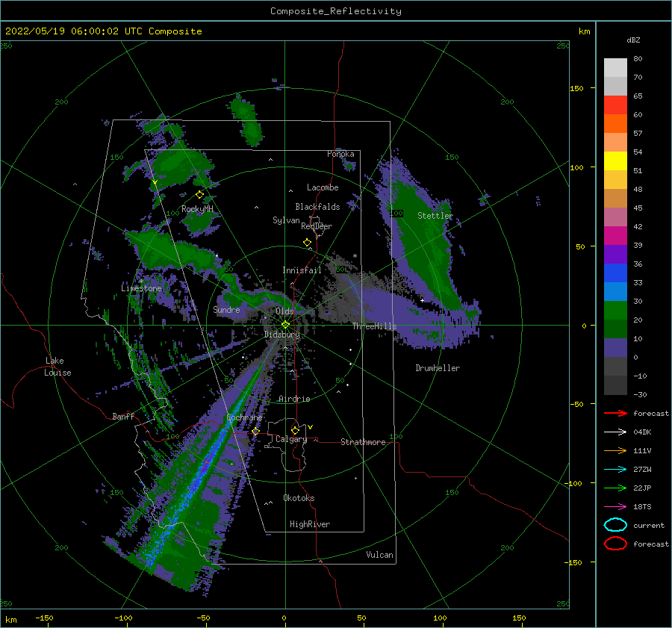Click the 150 tick on right axis
The width and height of the screenshot is (672, 628).
(x=577, y=88)
